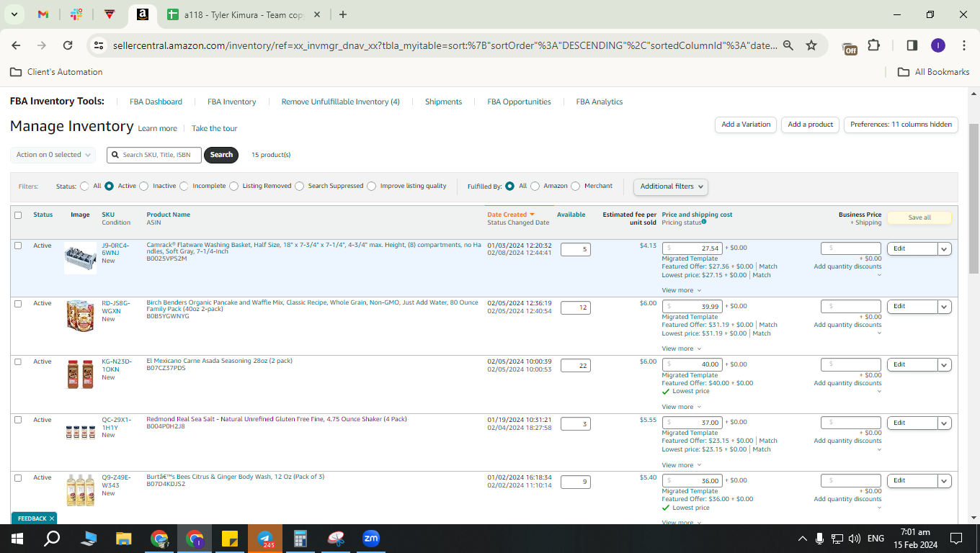Open the Take the tour link
This screenshot has width=980, height=553.
pos(214,128)
